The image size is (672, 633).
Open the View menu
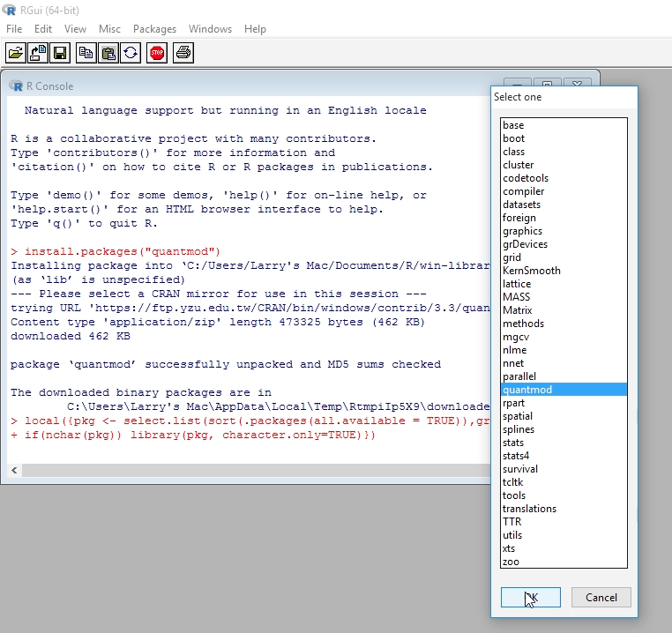pyautogui.click(x=75, y=29)
